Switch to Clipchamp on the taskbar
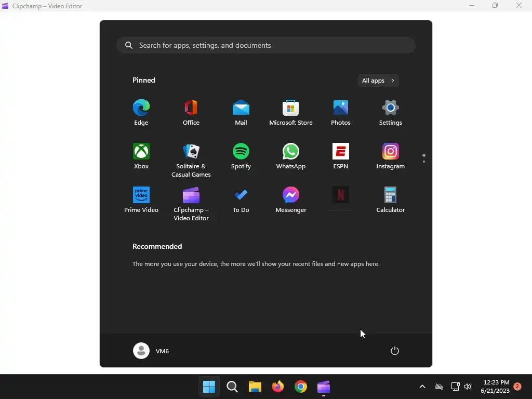 (324, 387)
